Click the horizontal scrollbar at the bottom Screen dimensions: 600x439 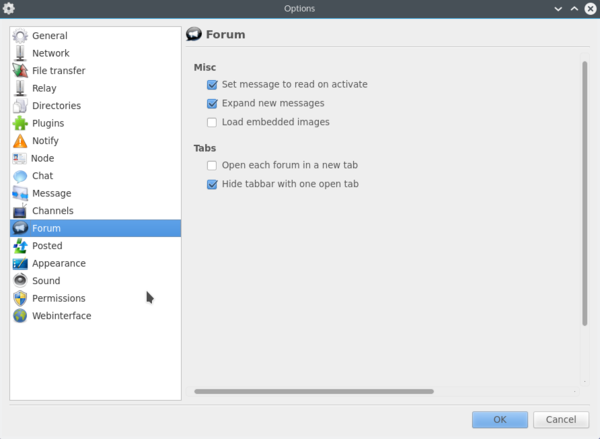(314, 392)
